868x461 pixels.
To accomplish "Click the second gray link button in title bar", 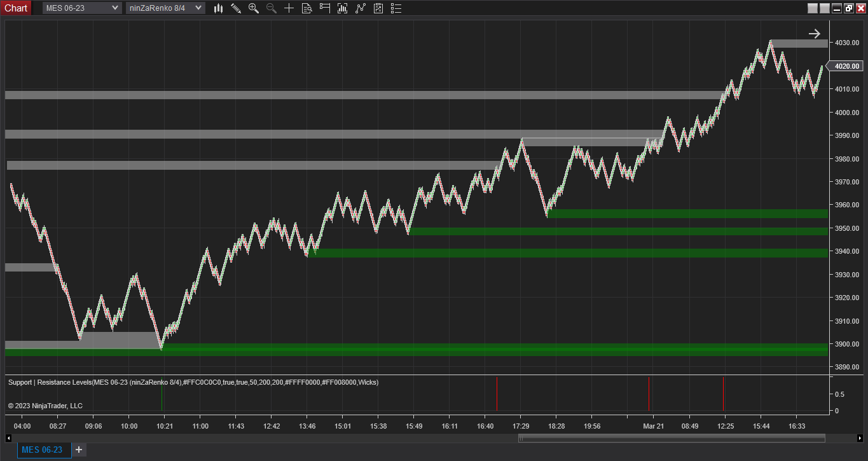I will pos(825,8).
